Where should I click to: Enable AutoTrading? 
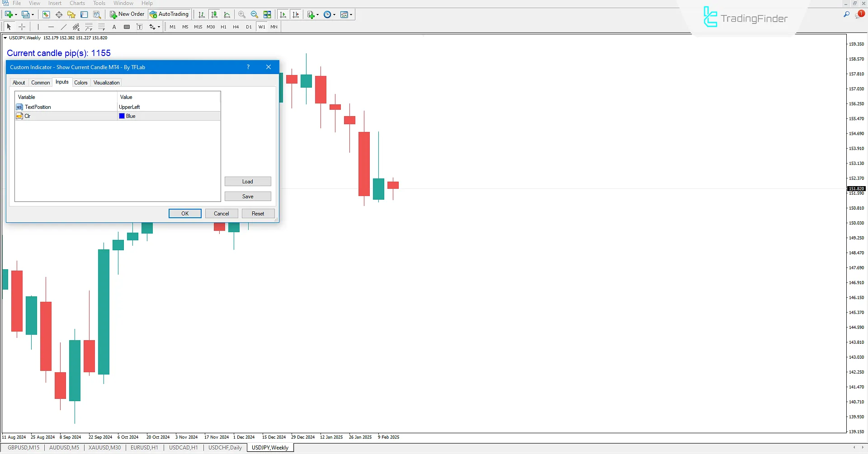pyautogui.click(x=169, y=14)
